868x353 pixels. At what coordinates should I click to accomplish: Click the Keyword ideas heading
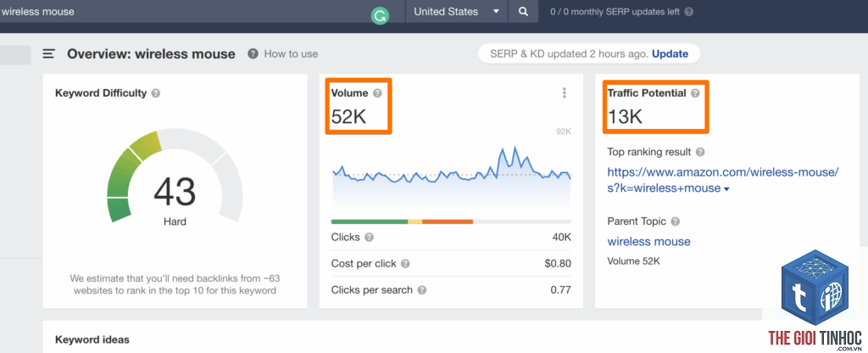click(x=92, y=339)
